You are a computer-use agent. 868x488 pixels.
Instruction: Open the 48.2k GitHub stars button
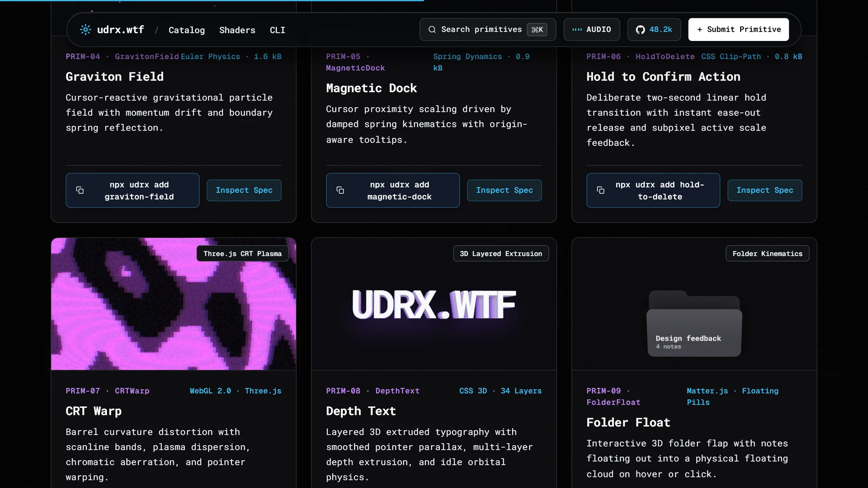[654, 29]
